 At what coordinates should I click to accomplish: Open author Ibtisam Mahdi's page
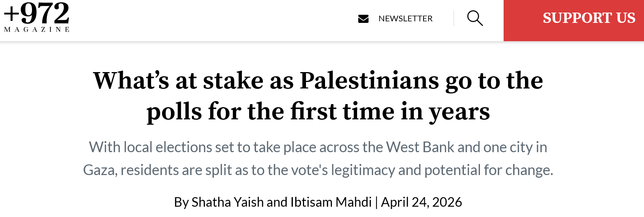coord(331,202)
